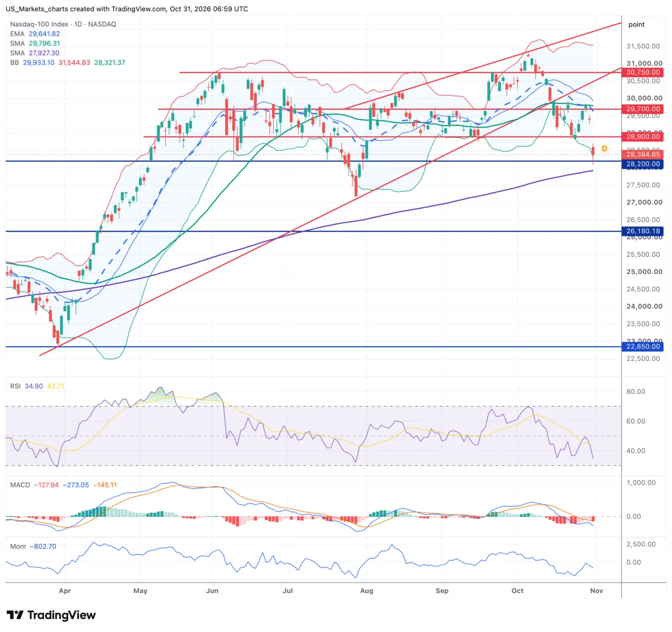
Task: Click the Aug label on time axis
Action: click(x=366, y=590)
